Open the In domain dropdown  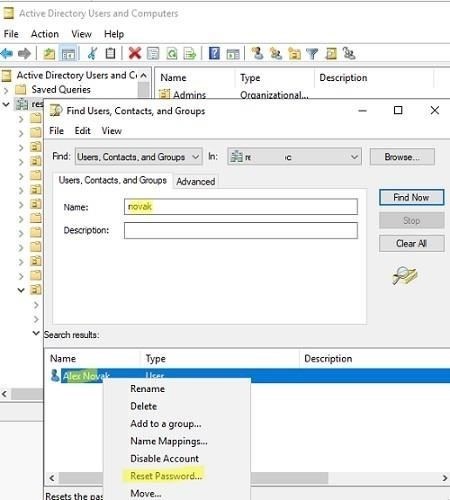tap(294, 157)
